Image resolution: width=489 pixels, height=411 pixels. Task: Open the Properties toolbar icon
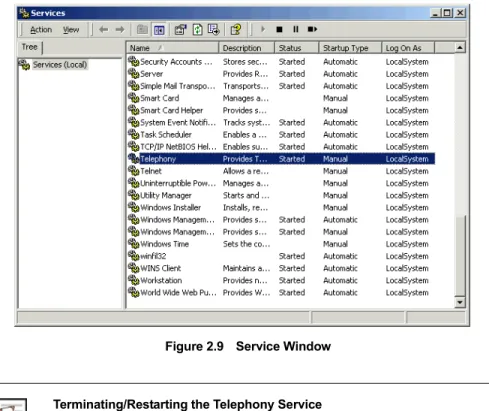click(181, 30)
